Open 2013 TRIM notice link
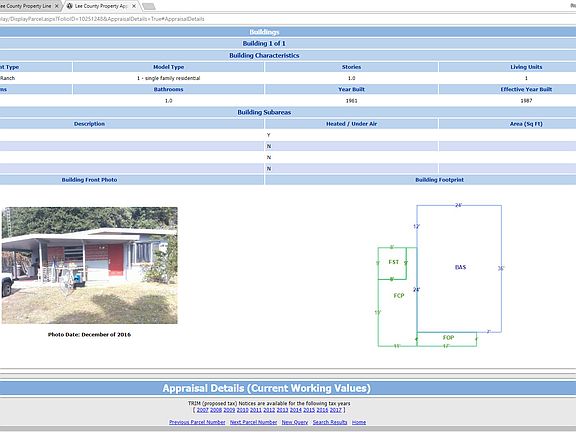The height and width of the screenshot is (432, 576). (282, 410)
